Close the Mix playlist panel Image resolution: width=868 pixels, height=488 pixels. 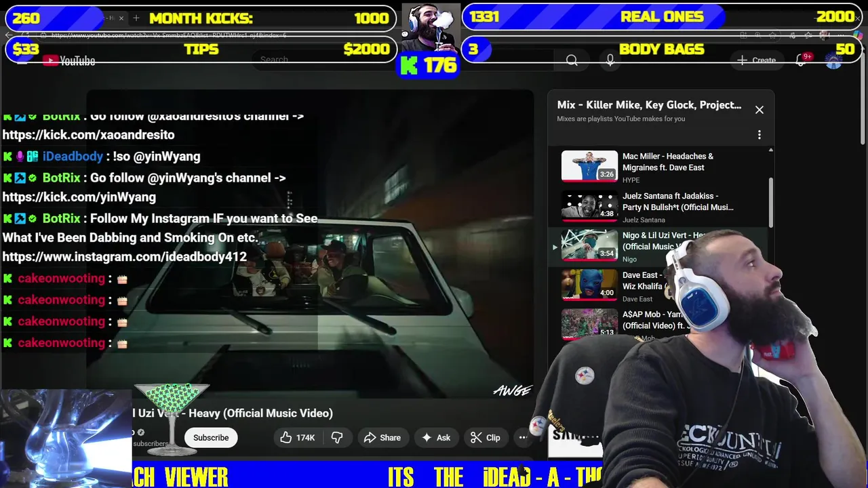(759, 110)
